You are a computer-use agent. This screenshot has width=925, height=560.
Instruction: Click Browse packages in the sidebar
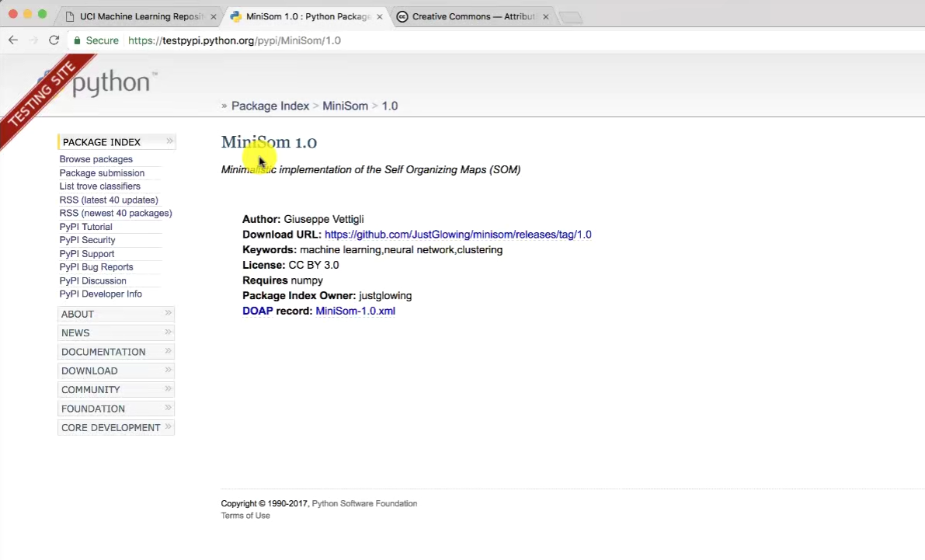click(96, 159)
